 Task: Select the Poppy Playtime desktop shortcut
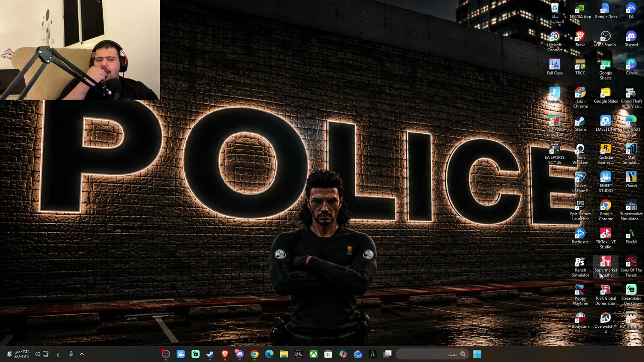click(x=580, y=295)
